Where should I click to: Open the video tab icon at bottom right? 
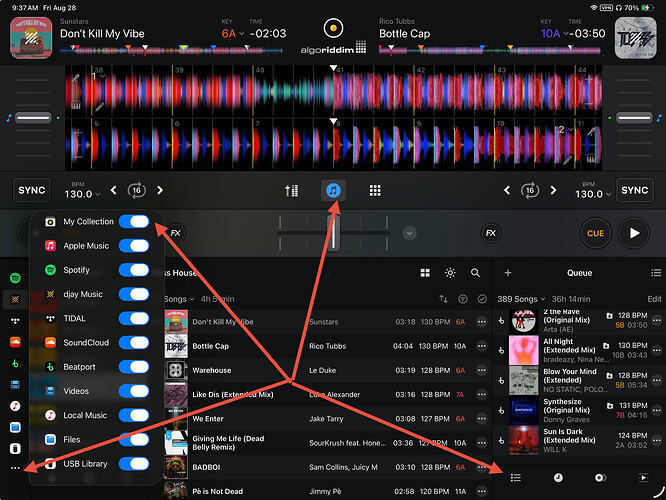click(643, 478)
